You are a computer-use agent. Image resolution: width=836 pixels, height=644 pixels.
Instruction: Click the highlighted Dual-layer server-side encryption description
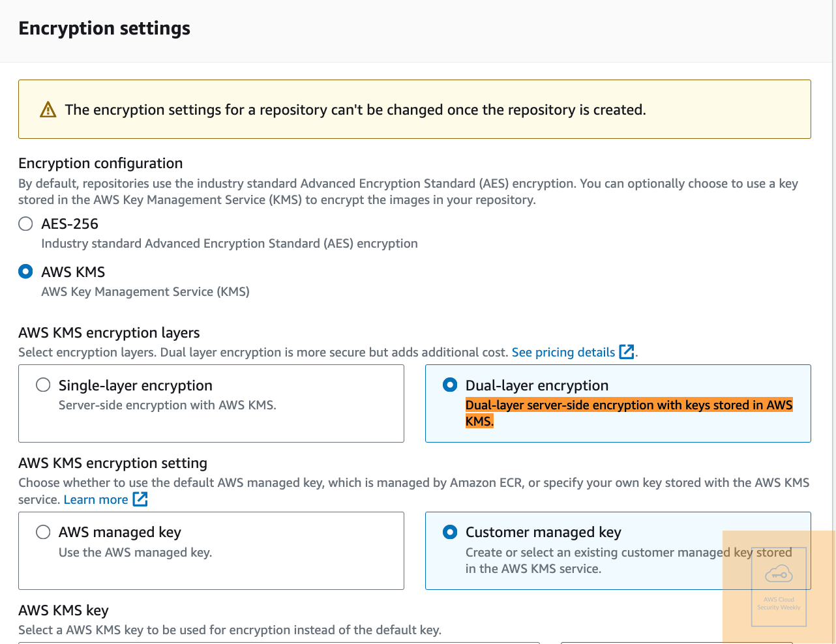click(629, 413)
